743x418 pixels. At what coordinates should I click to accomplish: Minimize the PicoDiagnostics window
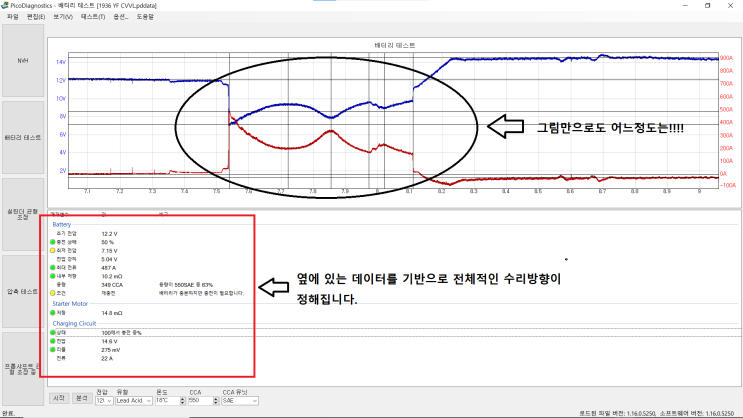[x=685, y=5]
